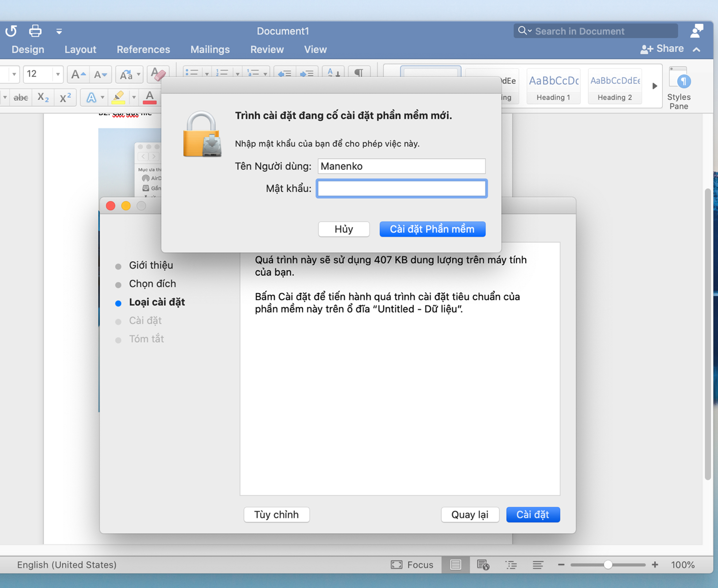Screen dimensions: 718x588
Task: Open the References ribbon tab
Action: point(143,50)
